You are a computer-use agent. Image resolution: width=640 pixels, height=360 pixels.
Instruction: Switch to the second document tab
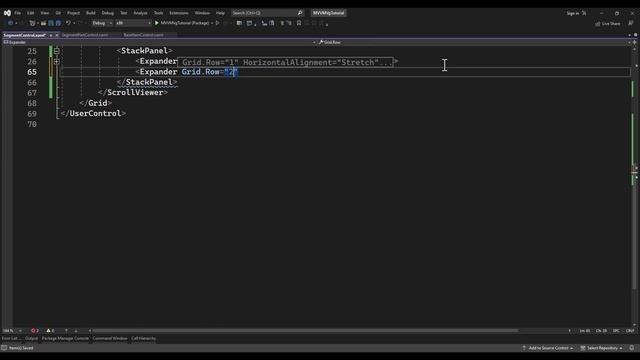pos(85,35)
